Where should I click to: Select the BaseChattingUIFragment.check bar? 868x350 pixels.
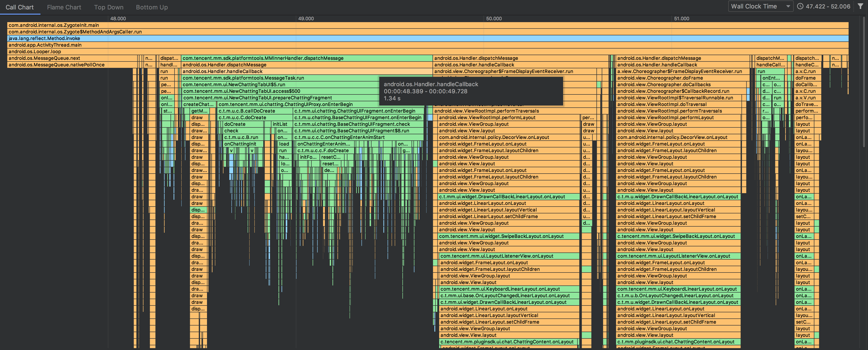358,124
